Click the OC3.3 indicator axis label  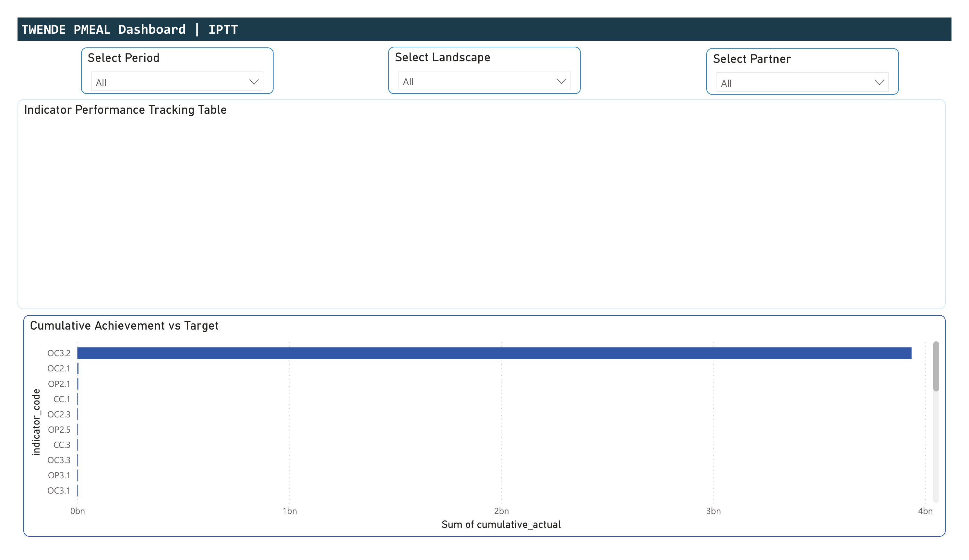coord(59,460)
